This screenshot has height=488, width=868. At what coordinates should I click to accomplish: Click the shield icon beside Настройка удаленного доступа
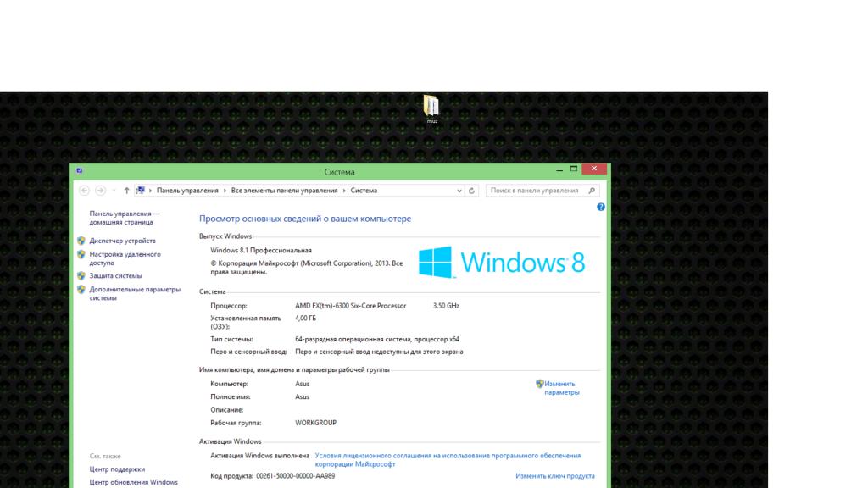point(81,254)
